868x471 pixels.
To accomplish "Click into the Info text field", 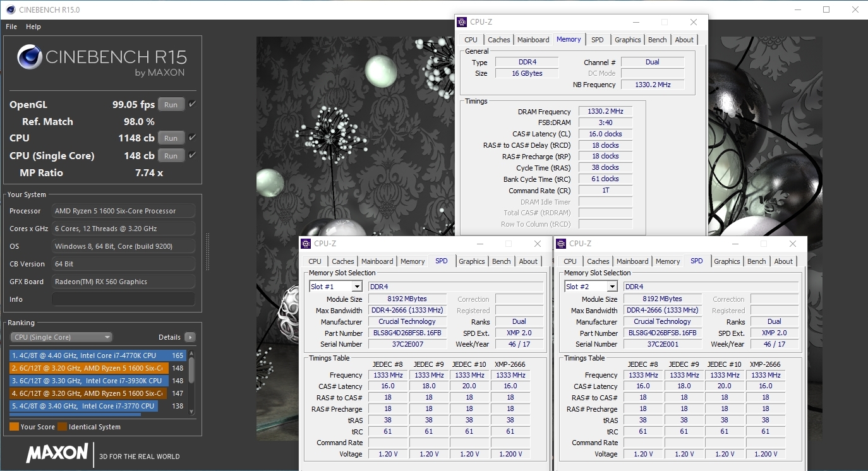I will click(x=123, y=299).
